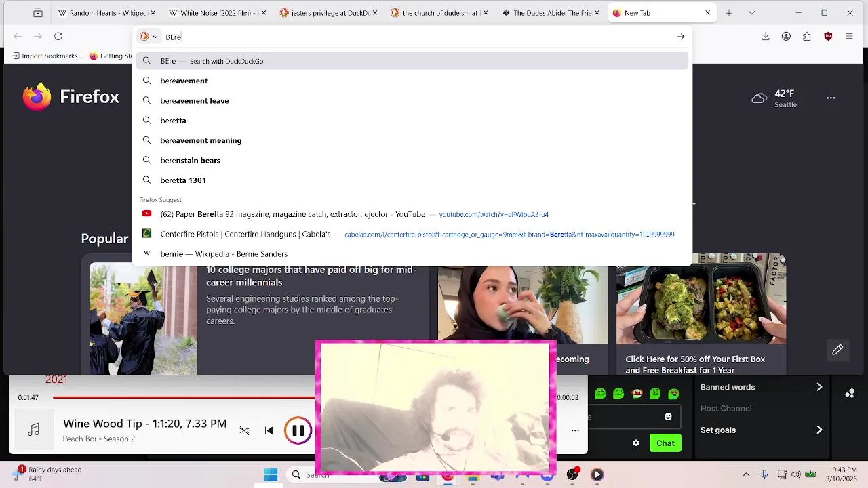
Task: Close the White Noise tab
Action: 264,13
